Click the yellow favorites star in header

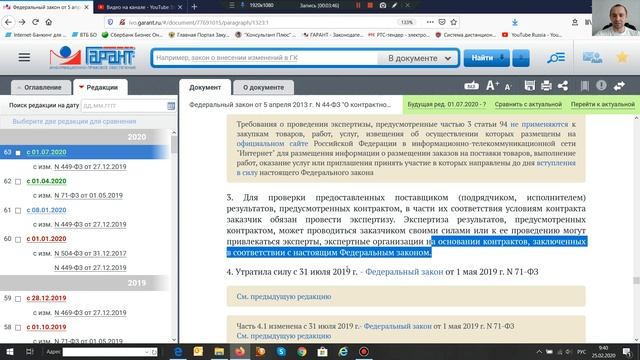(622, 58)
